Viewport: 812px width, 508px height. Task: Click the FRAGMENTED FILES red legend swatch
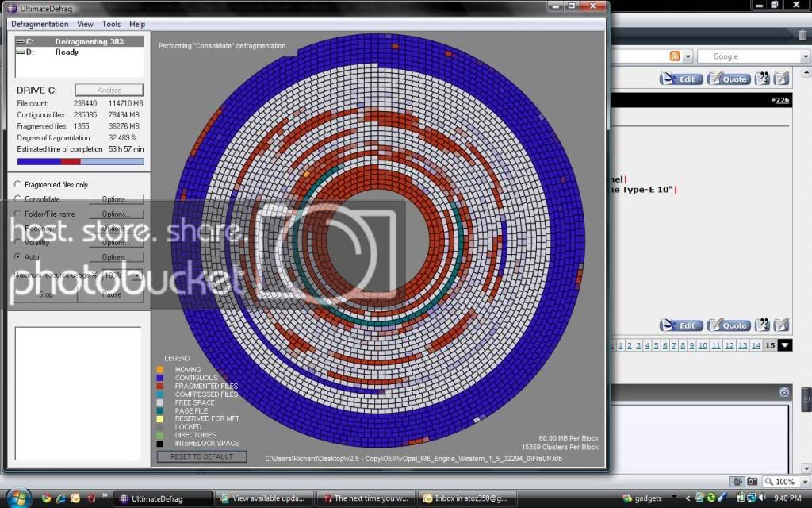(160, 387)
